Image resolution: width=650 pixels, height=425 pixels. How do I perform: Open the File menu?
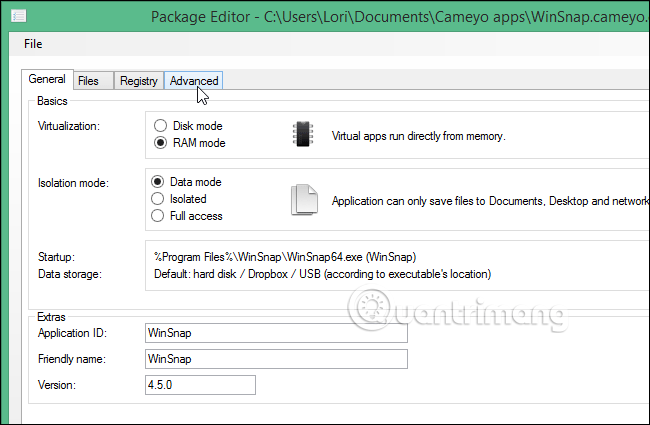click(32, 44)
